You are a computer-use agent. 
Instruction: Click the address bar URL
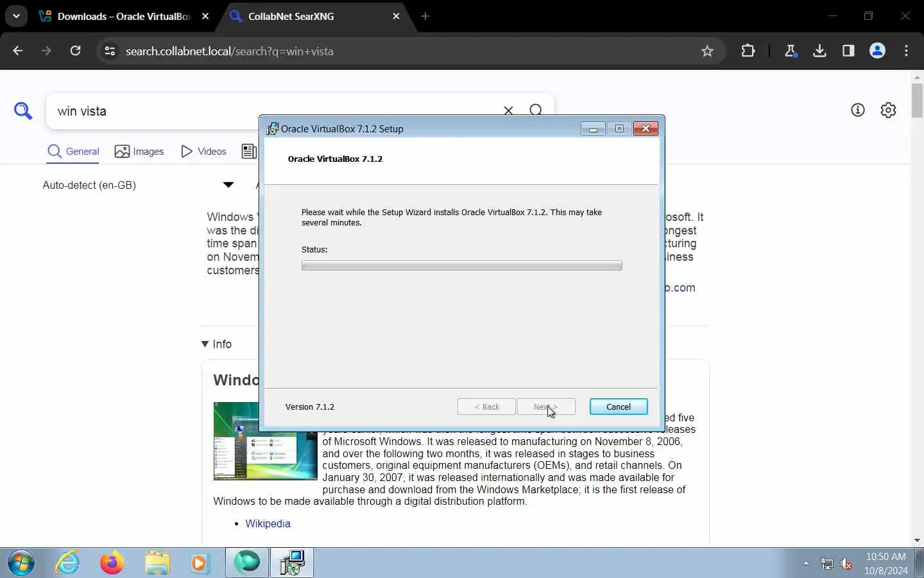point(229,51)
